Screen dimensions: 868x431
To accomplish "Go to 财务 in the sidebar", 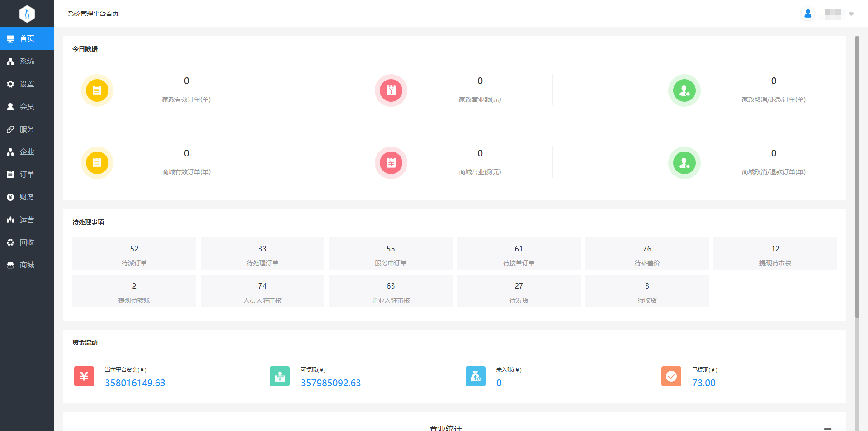I will (x=27, y=197).
